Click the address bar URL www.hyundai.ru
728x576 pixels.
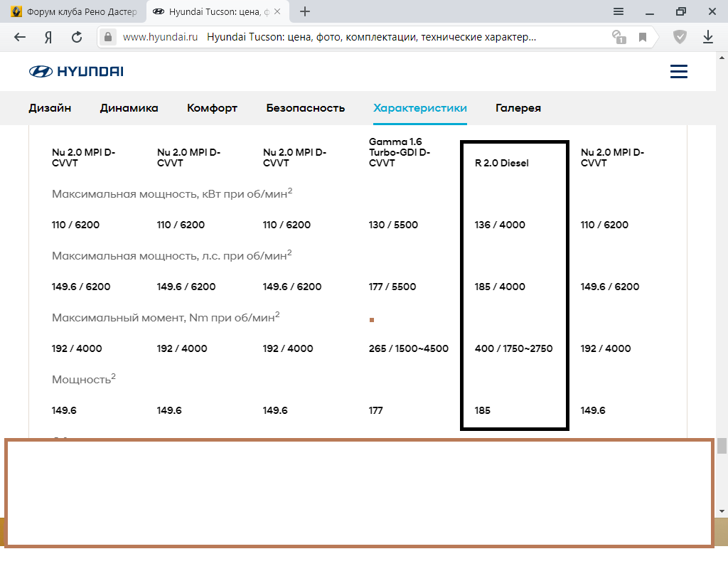click(160, 37)
